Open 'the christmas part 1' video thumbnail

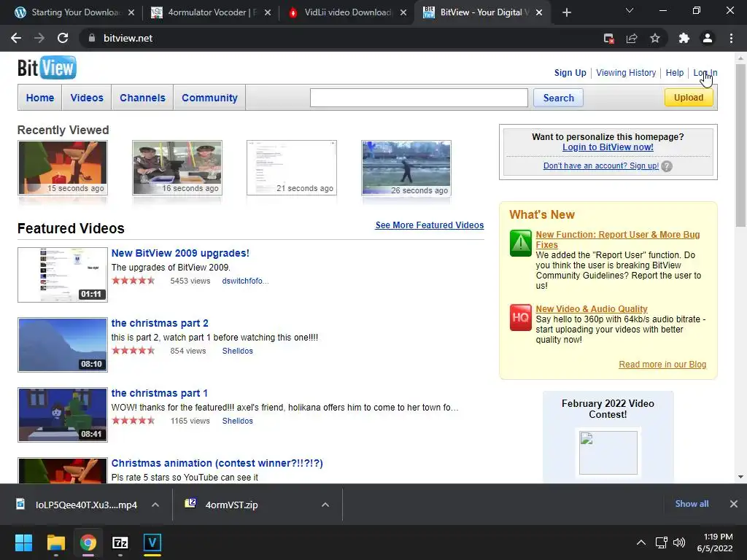(63, 415)
